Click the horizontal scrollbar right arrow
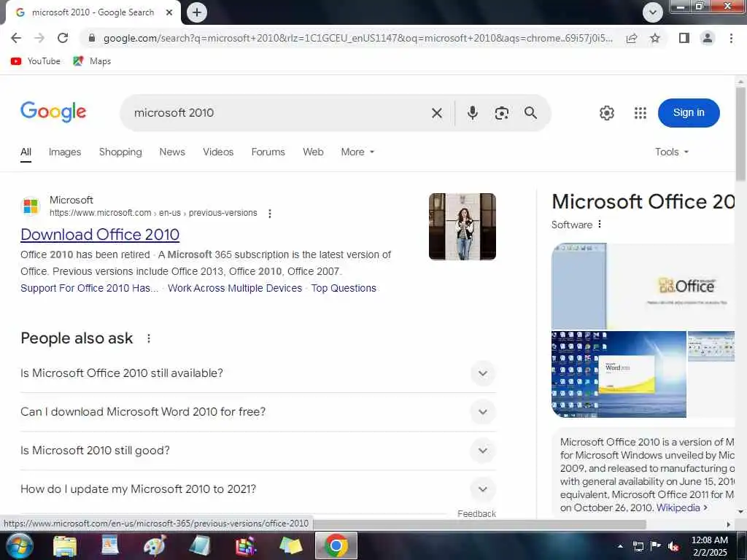This screenshot has width=747, height=560. click(728, 524)
